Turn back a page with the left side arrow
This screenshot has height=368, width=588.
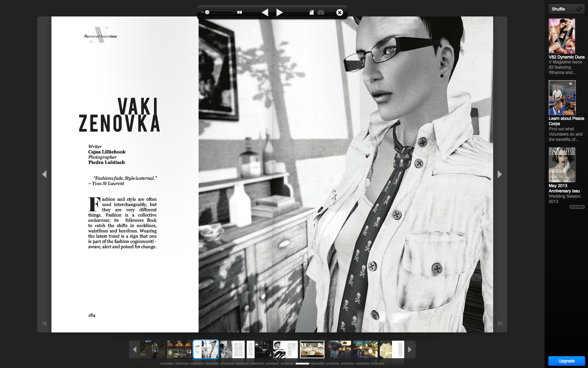pyautogui.click(x=45, y=174)
